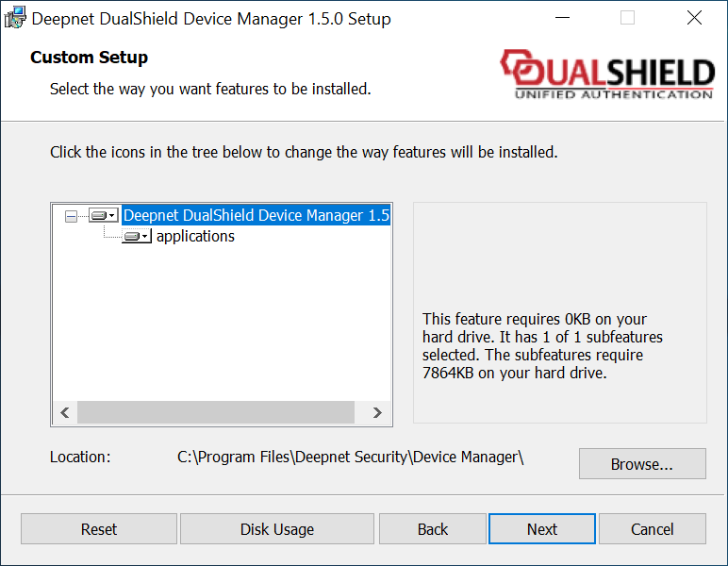Click Browse to change the install location

(641, 464)
